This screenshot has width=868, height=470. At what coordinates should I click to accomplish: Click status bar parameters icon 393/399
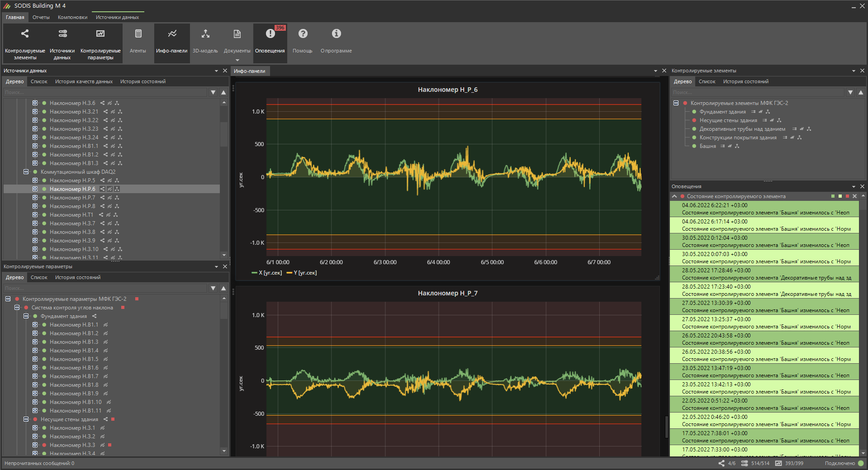pos(778,463)
